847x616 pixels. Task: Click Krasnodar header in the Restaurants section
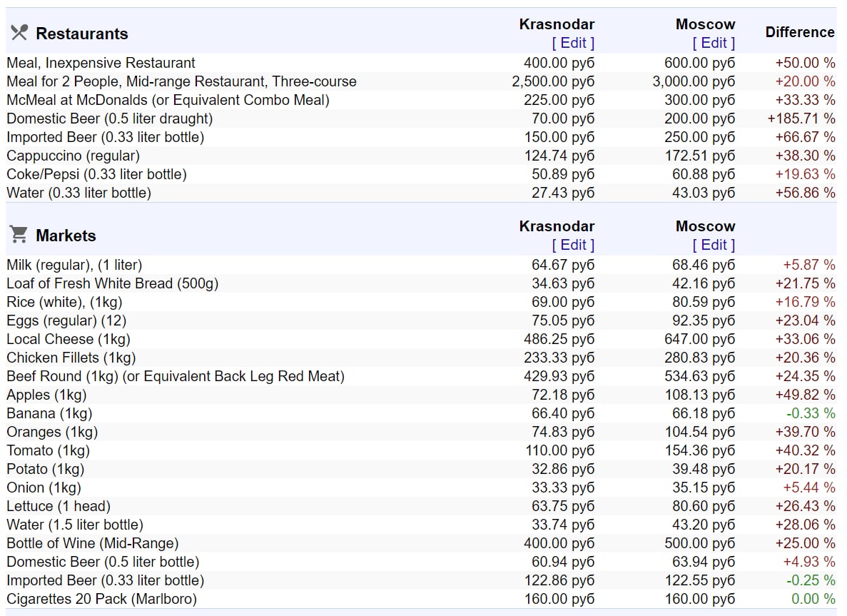click(x=557, y=24)
